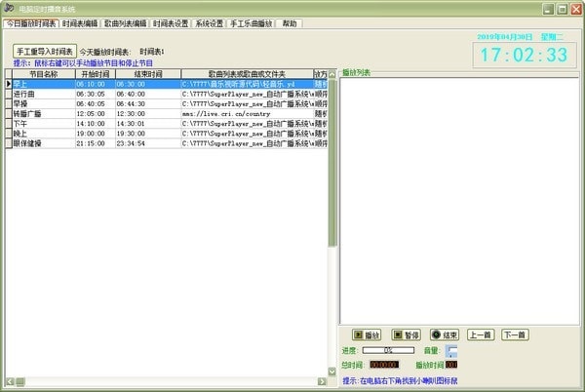This screenshot has width=585, height=392.
Task: Skip to previous song with 上一首
Action: click(x=481, y=334)
